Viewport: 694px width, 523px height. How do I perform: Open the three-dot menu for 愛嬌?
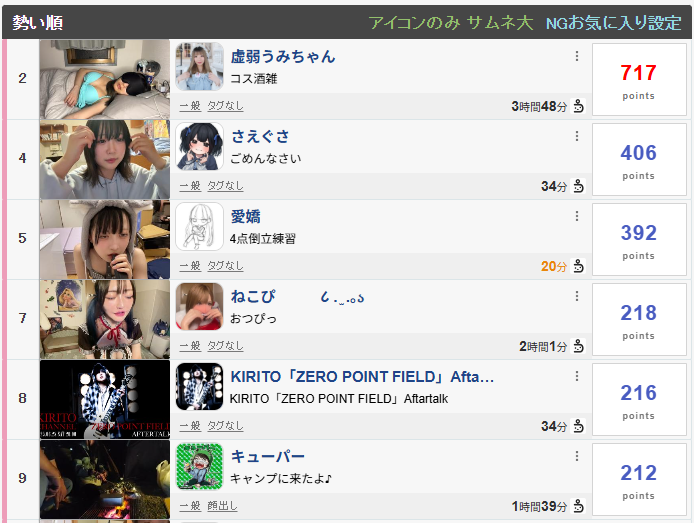click(x=577, y=216)
